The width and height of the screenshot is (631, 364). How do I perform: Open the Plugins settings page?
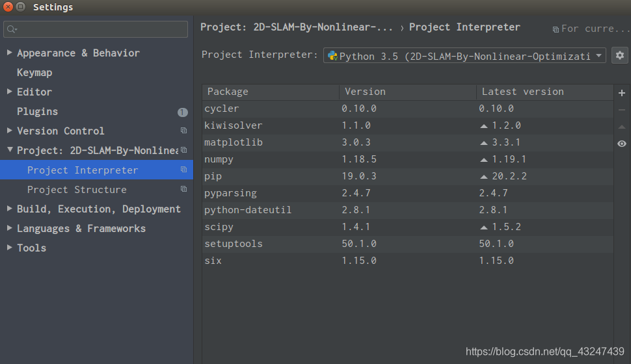(38, 111)
